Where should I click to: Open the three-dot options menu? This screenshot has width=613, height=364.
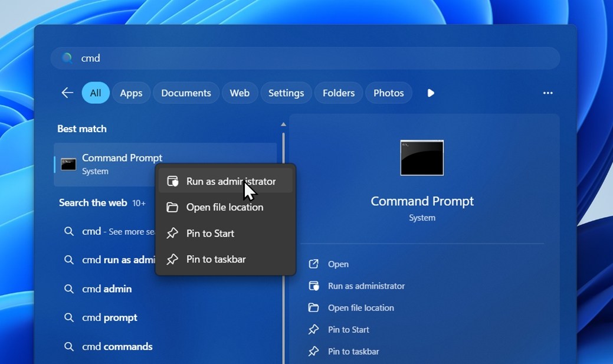548,93
